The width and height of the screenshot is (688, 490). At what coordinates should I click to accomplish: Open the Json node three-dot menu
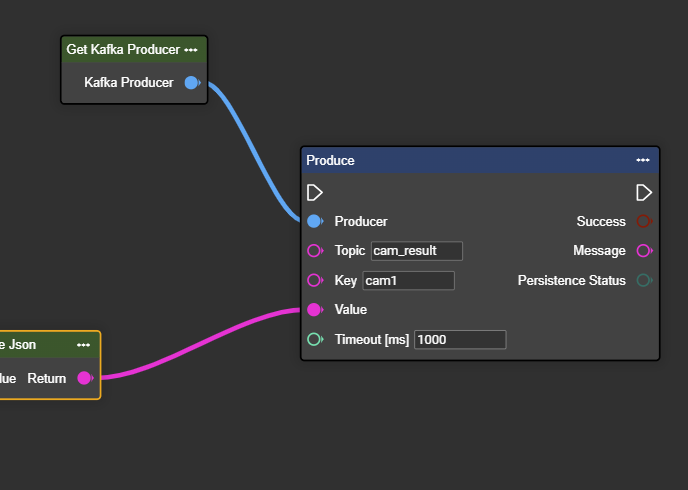pyautogui.click(x=83, y=345)
